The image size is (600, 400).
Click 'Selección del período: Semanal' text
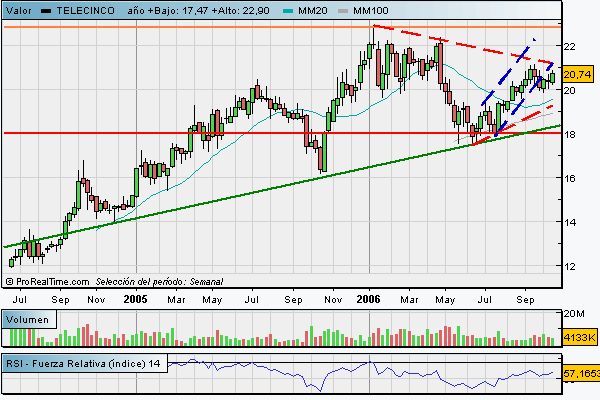tap(159, 282)
